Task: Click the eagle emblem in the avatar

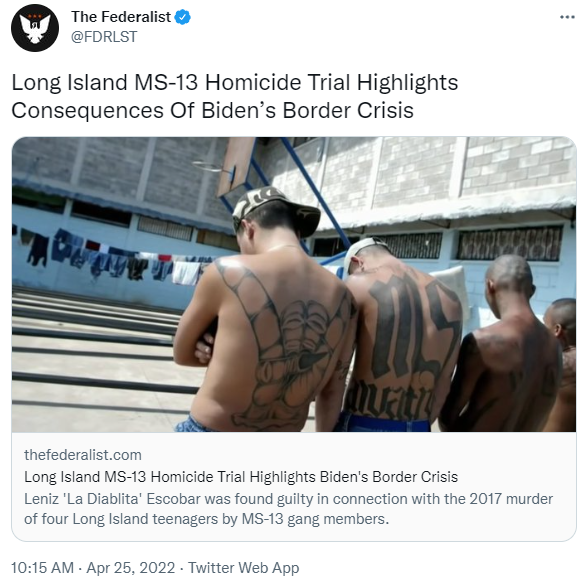Action: coord(35,28)
